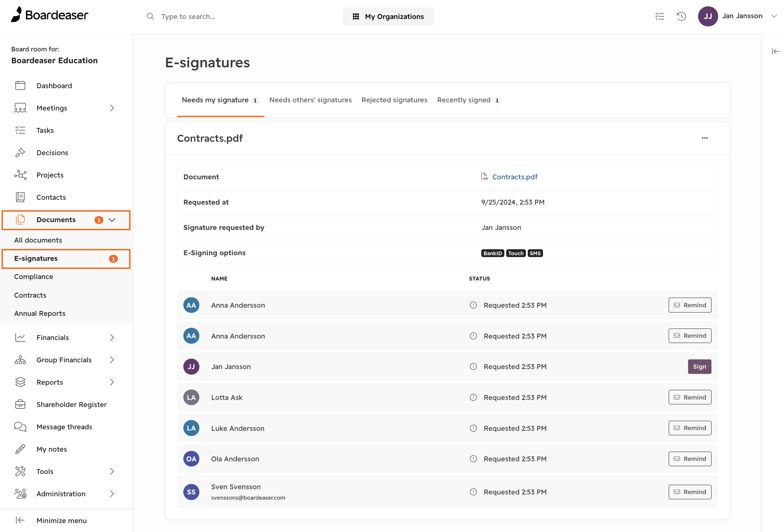Open the Contracts.pdf document link
This screenshot has width=784, height=532.
(x=515, y=177)
